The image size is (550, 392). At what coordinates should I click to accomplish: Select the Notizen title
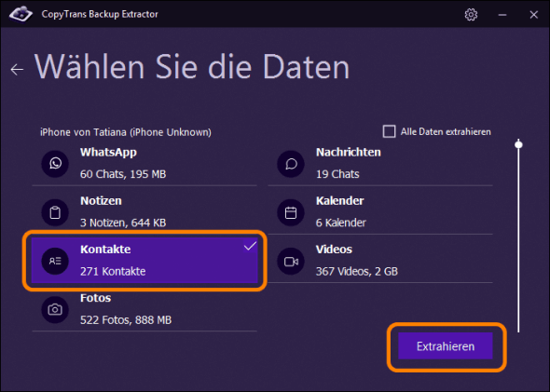point(101,201)
